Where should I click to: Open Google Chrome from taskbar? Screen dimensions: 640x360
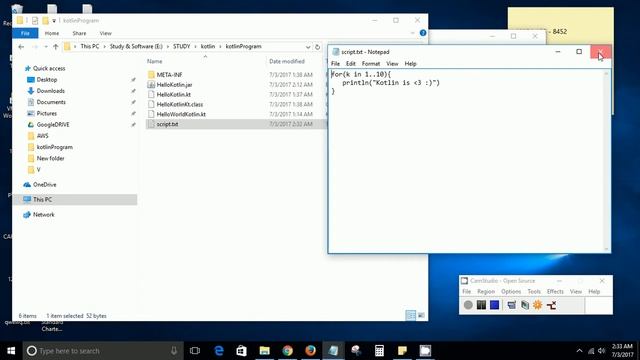(287, 351)
